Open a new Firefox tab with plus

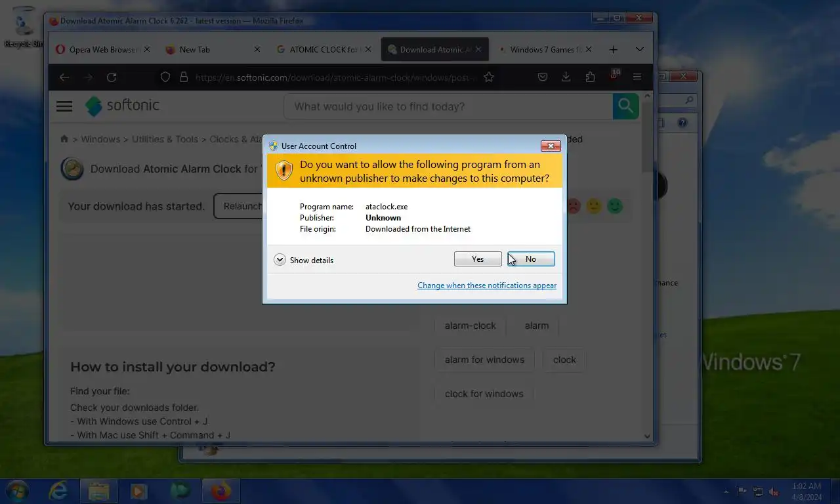(x=613, y=50)
